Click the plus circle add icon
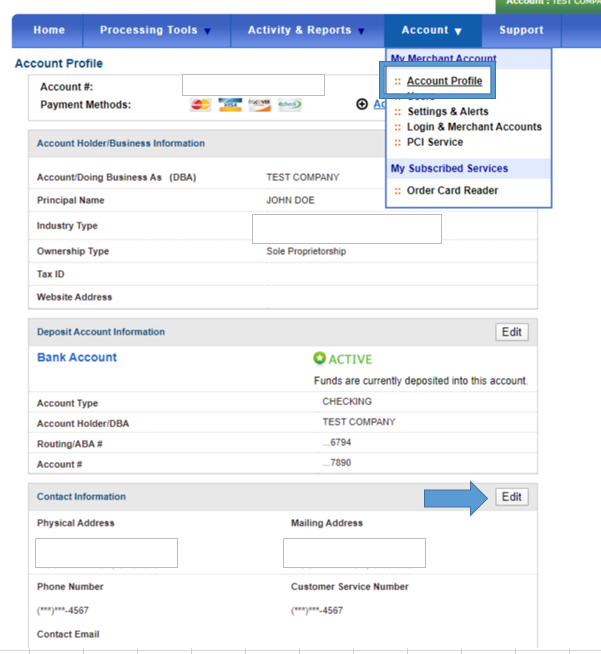 (x=362, y=104)
